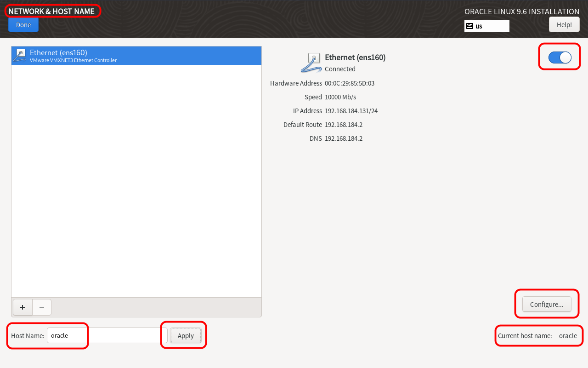Select the Ethernet (ens160) list entry

pos(136,56)
